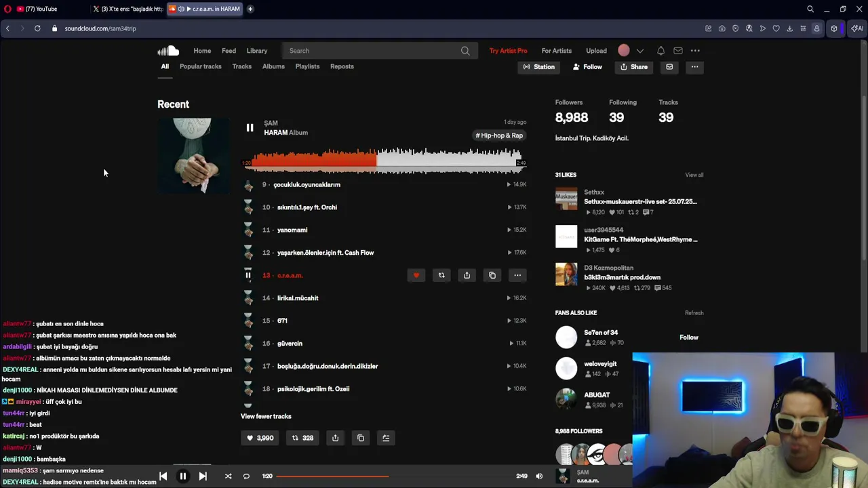
Task: Follow the artist ŞAM
Action: 587,67
